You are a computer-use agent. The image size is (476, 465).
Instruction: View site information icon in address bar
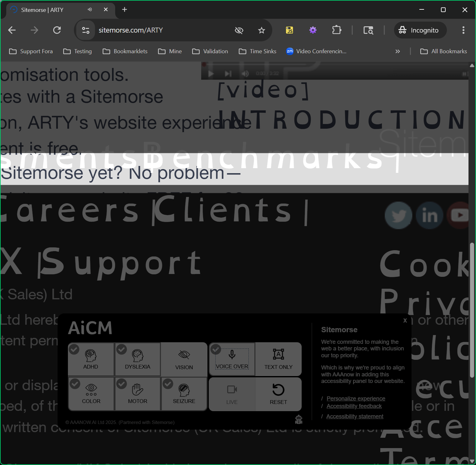pyautogui.click(x=85, y=30)
